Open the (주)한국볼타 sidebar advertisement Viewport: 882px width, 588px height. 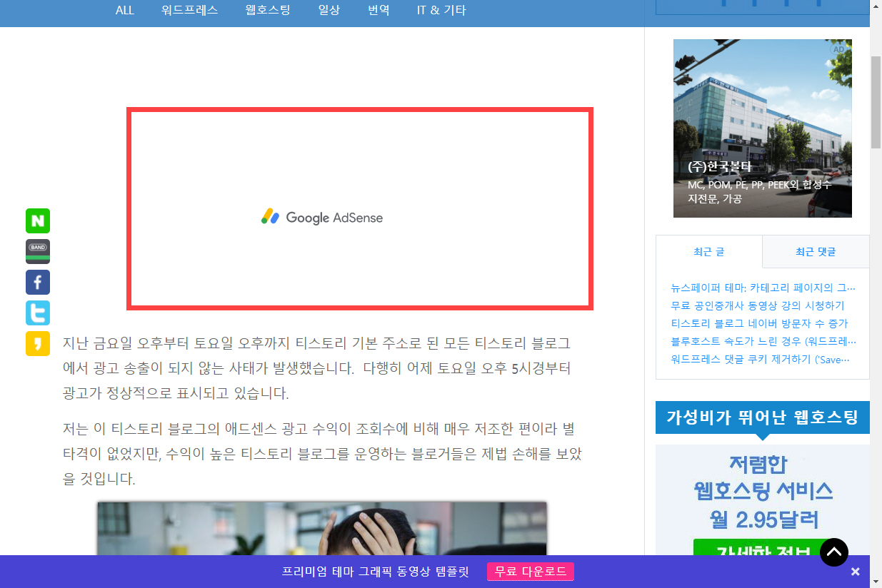pos(763,128)
